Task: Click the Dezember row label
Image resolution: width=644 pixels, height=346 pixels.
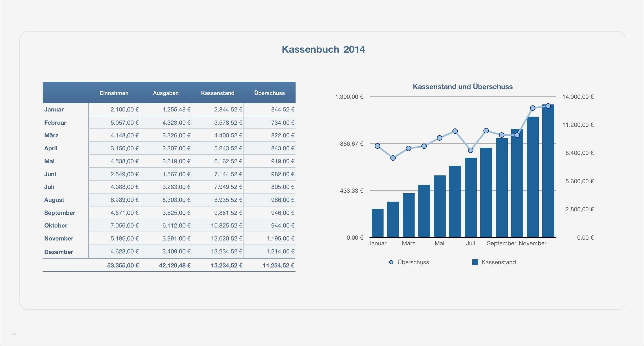Action: pos(59,252)
